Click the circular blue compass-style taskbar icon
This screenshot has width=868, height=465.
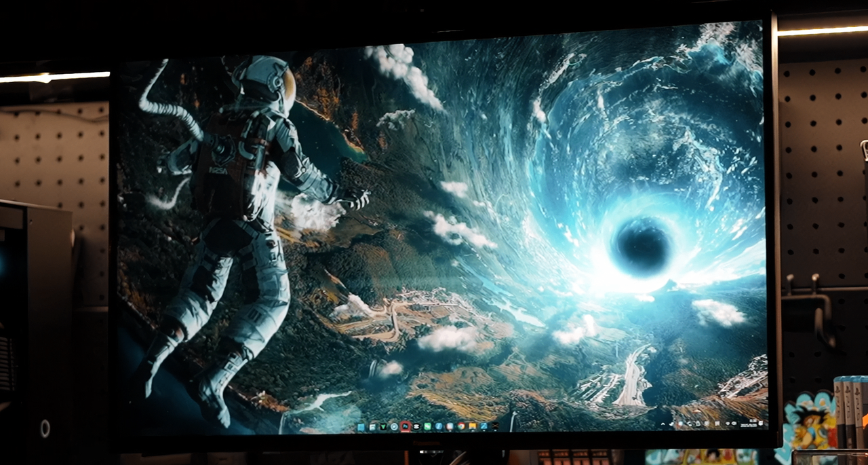pyautogui.click(x=393, y=427)
